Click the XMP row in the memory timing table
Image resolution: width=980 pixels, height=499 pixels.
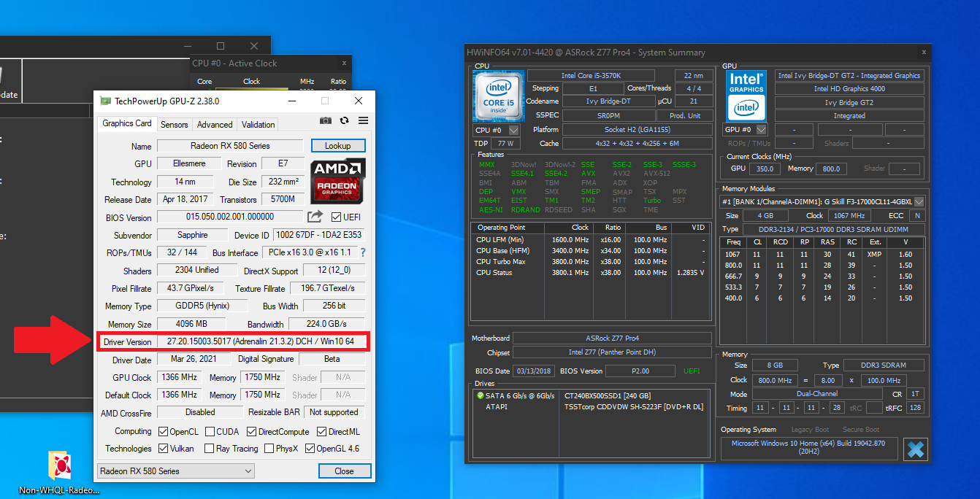(x=822, y=255)
